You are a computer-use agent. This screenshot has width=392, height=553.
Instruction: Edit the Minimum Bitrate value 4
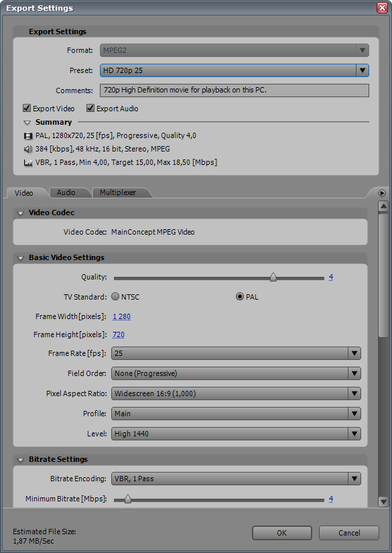(330, 499)
